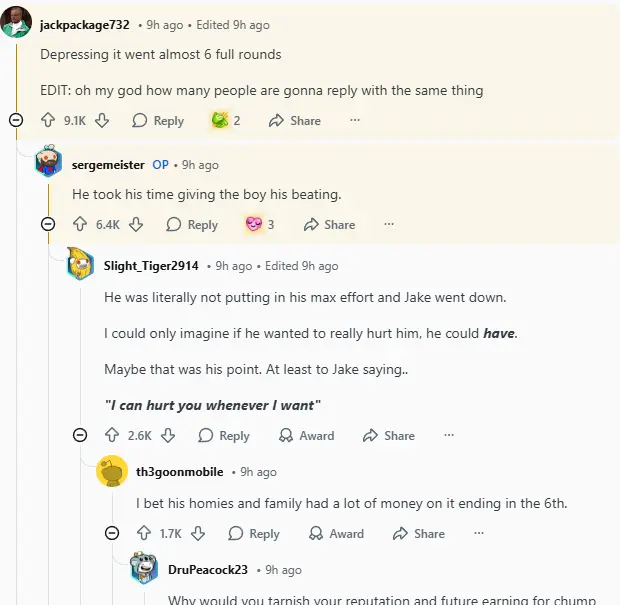Downvote jackpackage732's comment
The image size is (620, 605).
click(102, 120)
